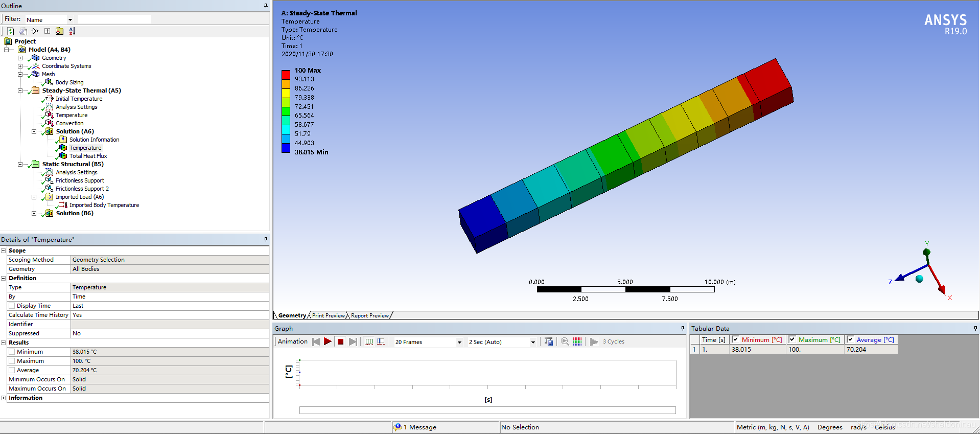The height and width of the screenshot is (434, 980).
Task: Expand the Solution (B6) node
Action: (x=34, y=213)
